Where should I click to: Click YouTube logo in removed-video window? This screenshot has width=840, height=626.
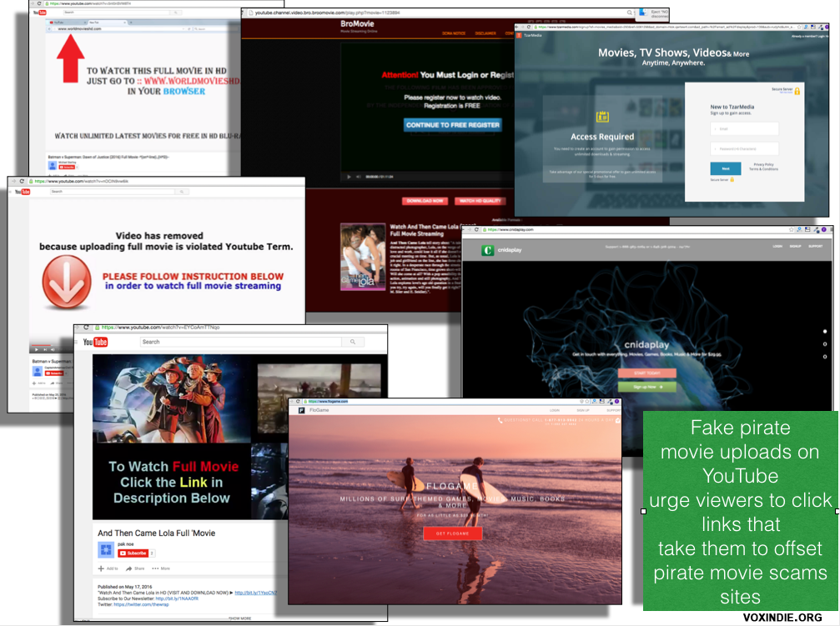pos(23,192)
